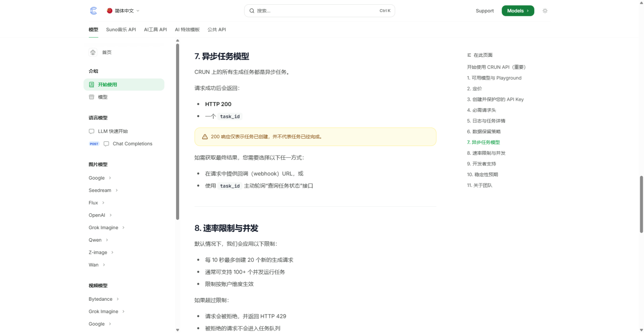Click the grid icon beside 模型

point(91,97)
